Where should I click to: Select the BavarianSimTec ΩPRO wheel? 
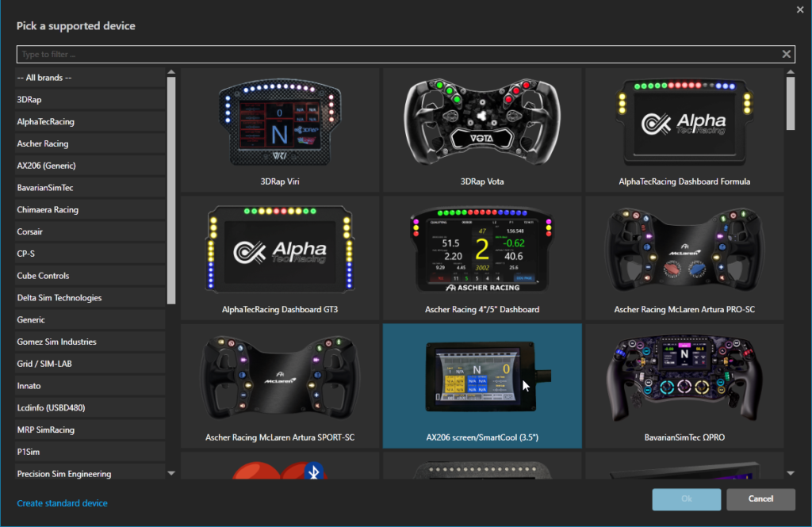[x=684, y=385]
